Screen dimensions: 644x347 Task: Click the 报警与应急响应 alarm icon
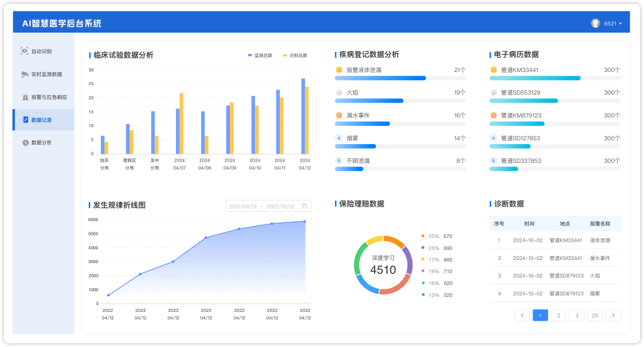[25, 97]
